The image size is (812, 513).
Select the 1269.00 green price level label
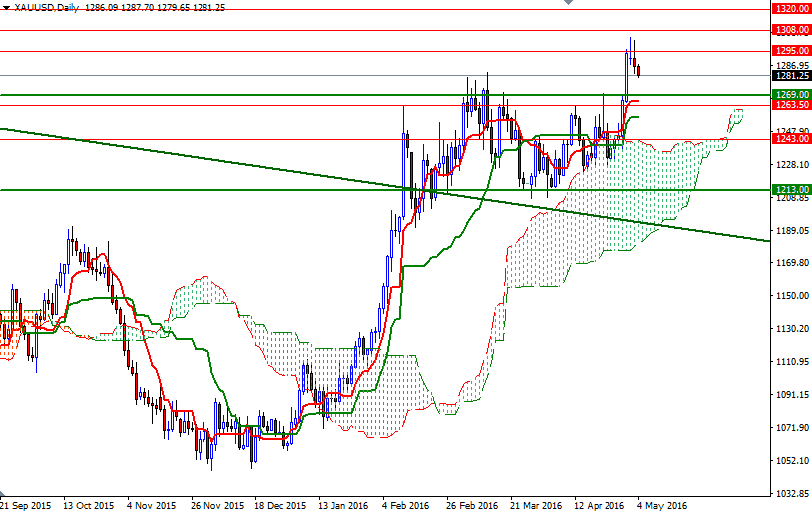click(791, 94)
